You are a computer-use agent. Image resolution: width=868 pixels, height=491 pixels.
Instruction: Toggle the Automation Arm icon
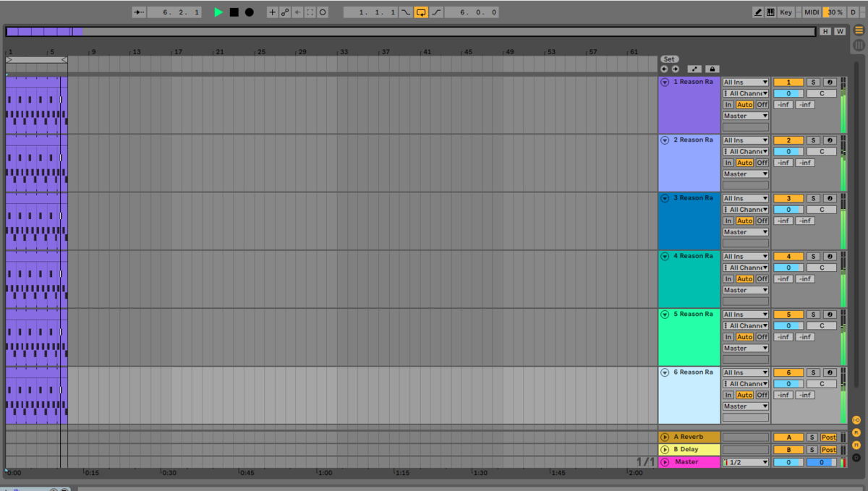(x=285, y=12)
